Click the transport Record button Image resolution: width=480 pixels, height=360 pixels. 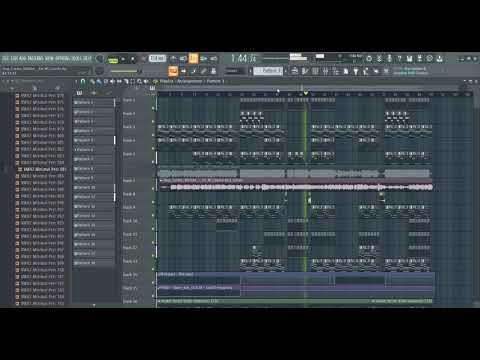tap(143, 59)
